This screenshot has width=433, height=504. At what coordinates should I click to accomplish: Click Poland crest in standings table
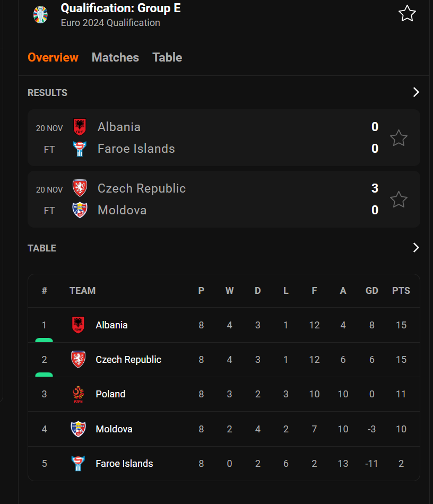(x=78, y=394)
